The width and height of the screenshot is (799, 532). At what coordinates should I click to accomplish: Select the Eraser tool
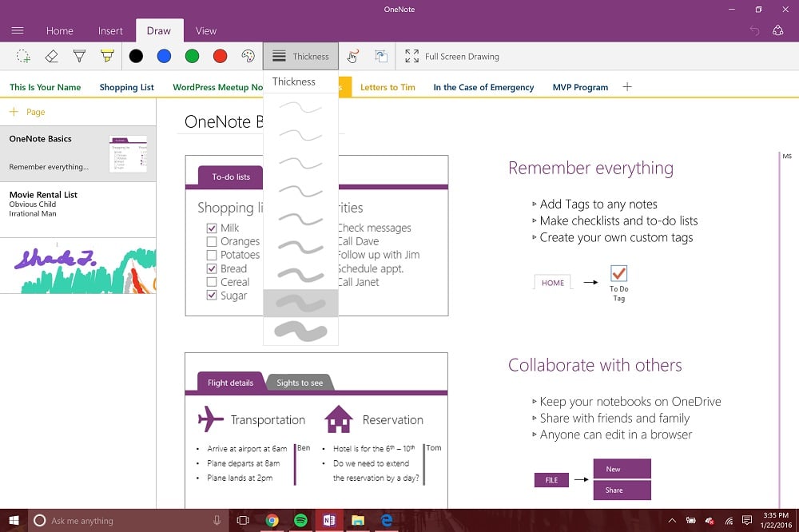click(x=51, y=56)
